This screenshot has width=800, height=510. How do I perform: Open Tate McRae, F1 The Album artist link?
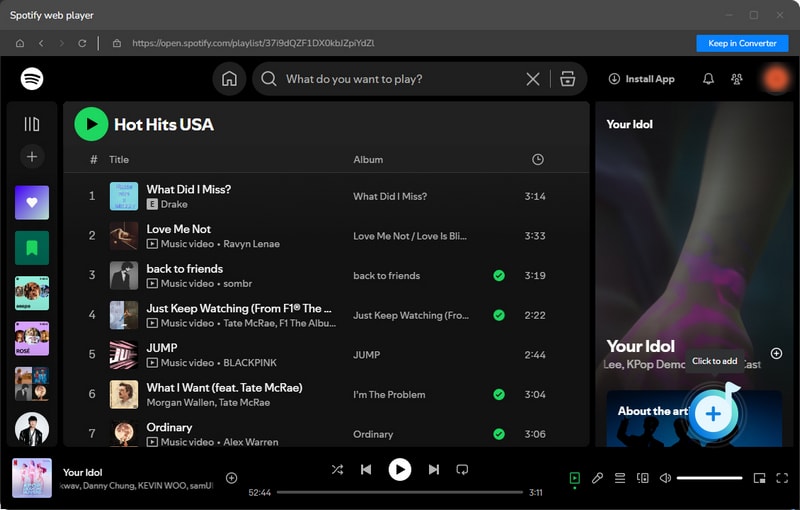[x=280, y=323]
